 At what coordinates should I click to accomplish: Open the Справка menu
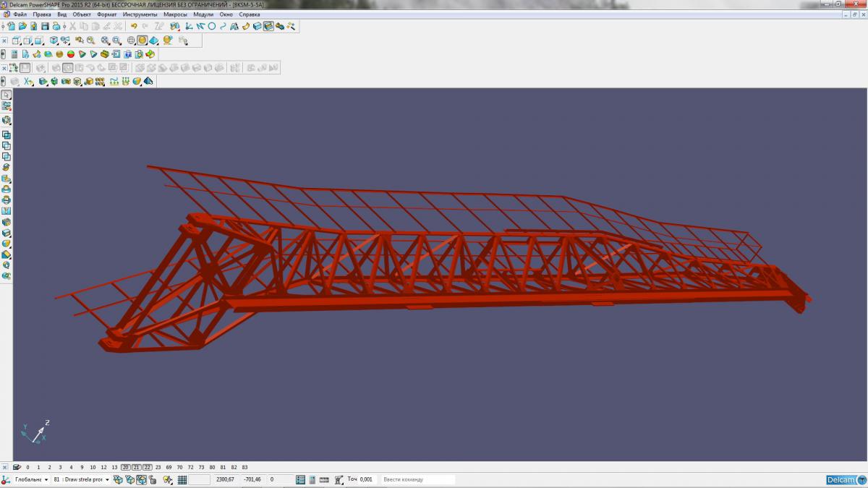tap(250, 14)
